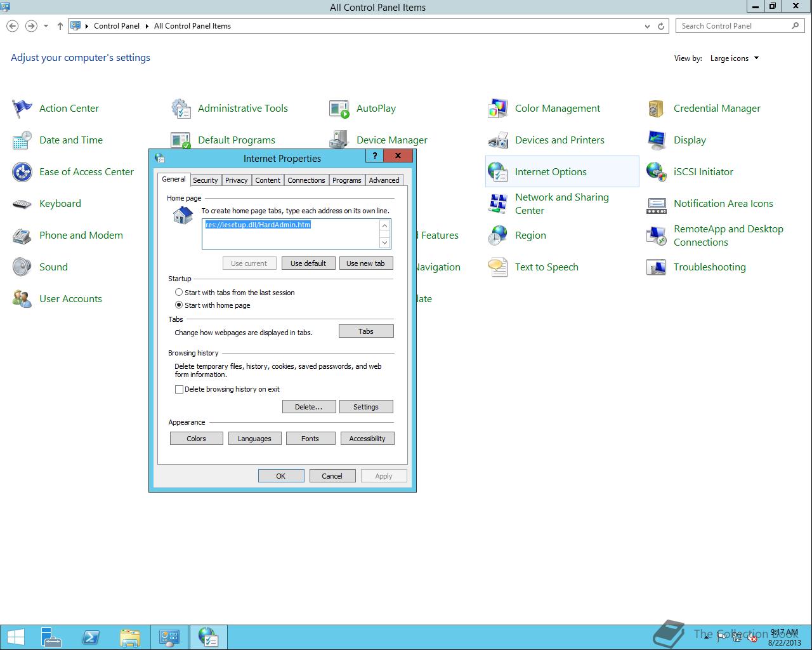The width and height of the screenshot is (812, 650).
Task: Open Server Manager from the taskbar
Action: 51,637
